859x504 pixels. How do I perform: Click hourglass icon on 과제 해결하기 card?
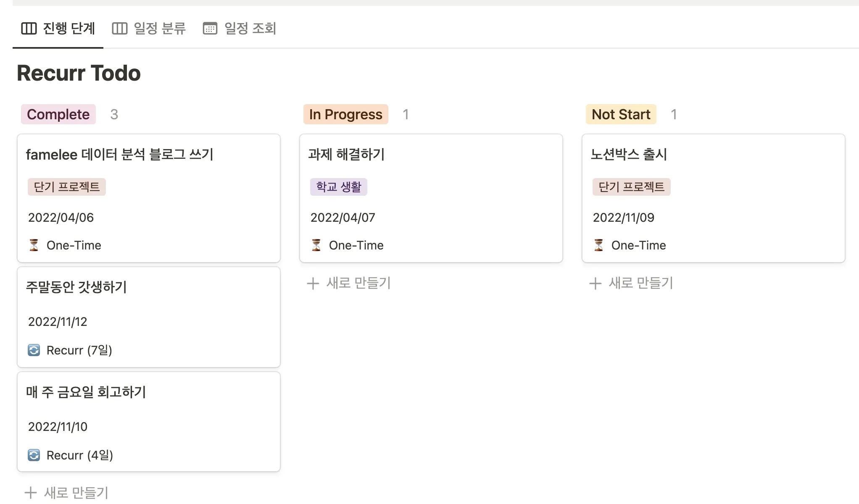tap(316, 245)
